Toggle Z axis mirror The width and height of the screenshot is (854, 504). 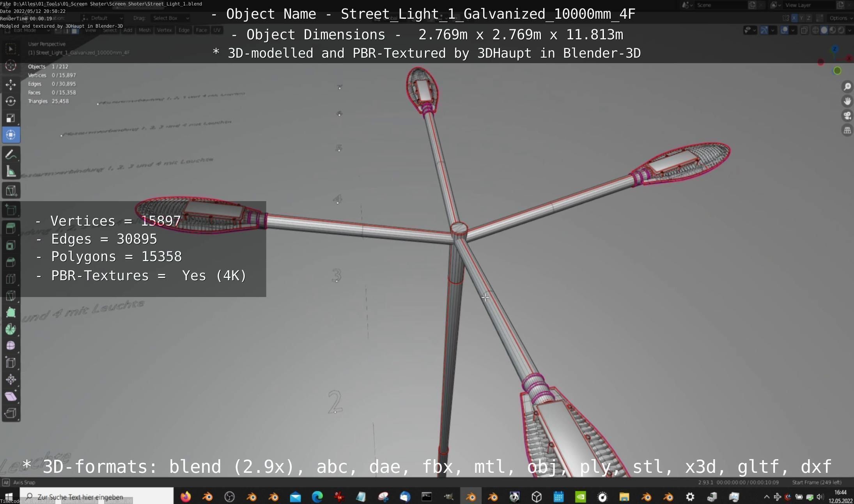[x=809, y=18]
